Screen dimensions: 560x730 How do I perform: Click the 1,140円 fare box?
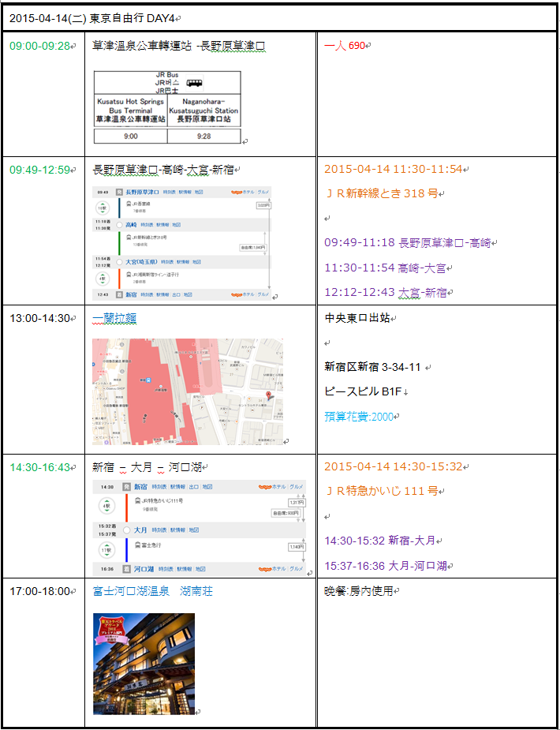pyautogui.click(x=297, y=547)
